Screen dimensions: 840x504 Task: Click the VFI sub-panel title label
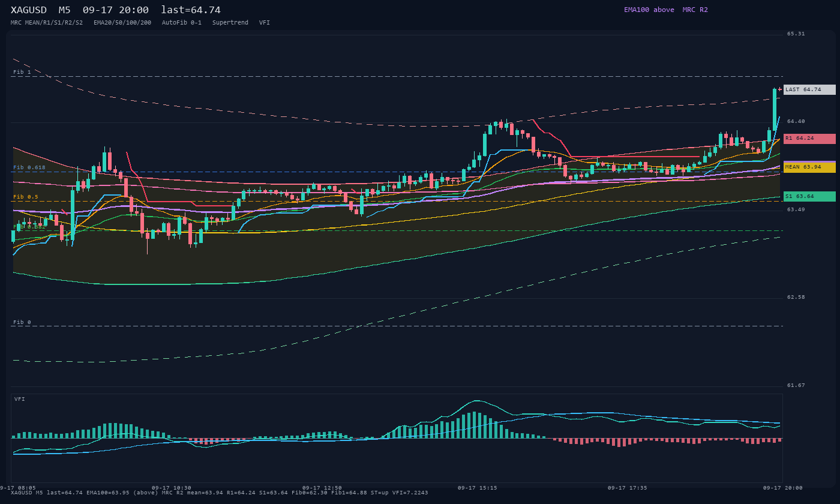20,399
